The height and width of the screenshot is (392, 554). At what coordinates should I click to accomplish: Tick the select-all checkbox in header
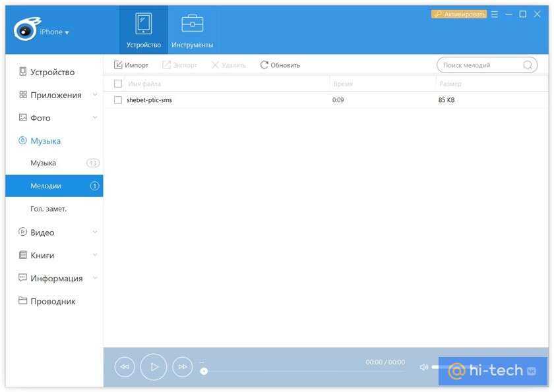coord(118,84)
